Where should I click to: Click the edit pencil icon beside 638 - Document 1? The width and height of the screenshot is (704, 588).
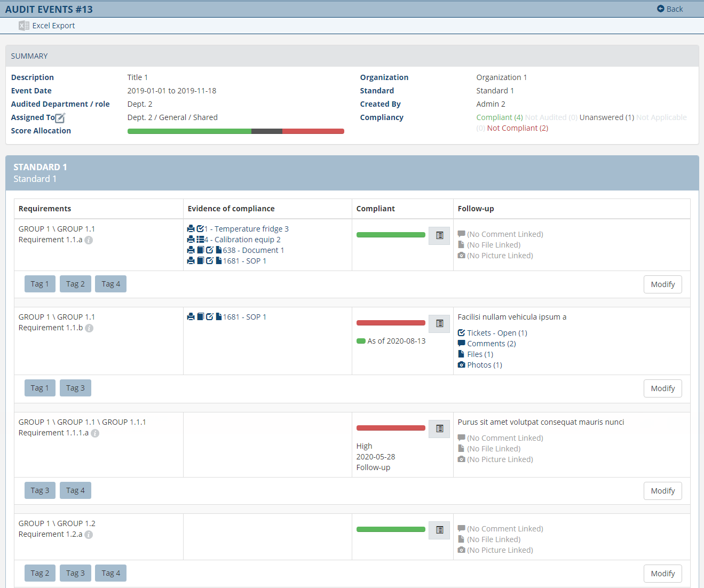point(210,250)
